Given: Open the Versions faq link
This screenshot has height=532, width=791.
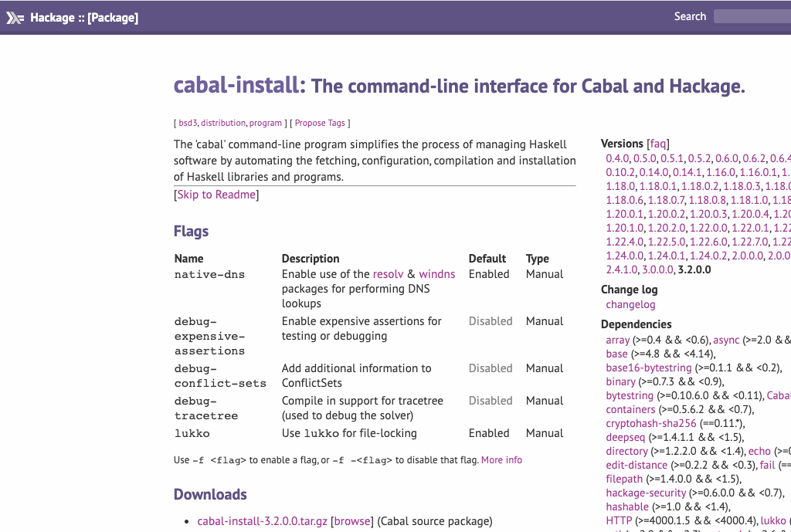Looking at the screenshot, I should [x=658, y=144].
